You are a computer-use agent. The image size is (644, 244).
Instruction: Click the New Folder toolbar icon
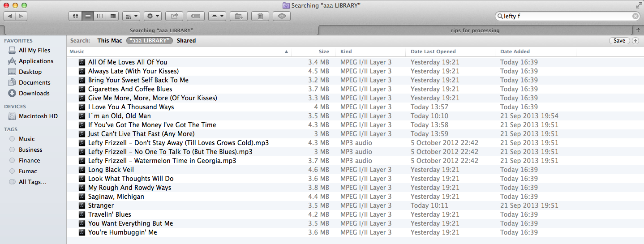pyautogui.click(x=239, y=16)
